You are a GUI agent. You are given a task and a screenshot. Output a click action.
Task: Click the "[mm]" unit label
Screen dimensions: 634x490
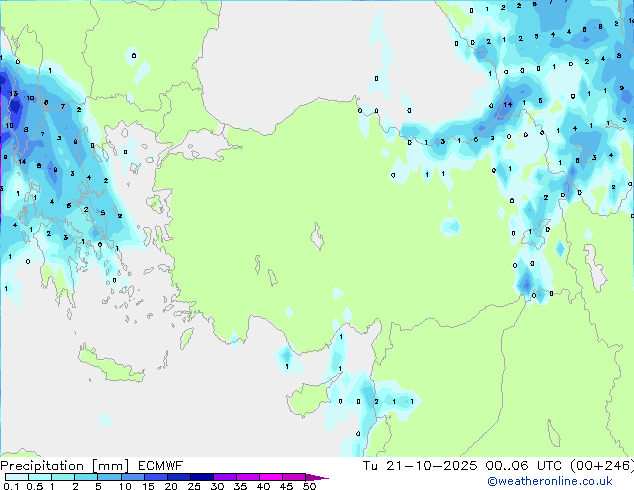coord(110,466)
